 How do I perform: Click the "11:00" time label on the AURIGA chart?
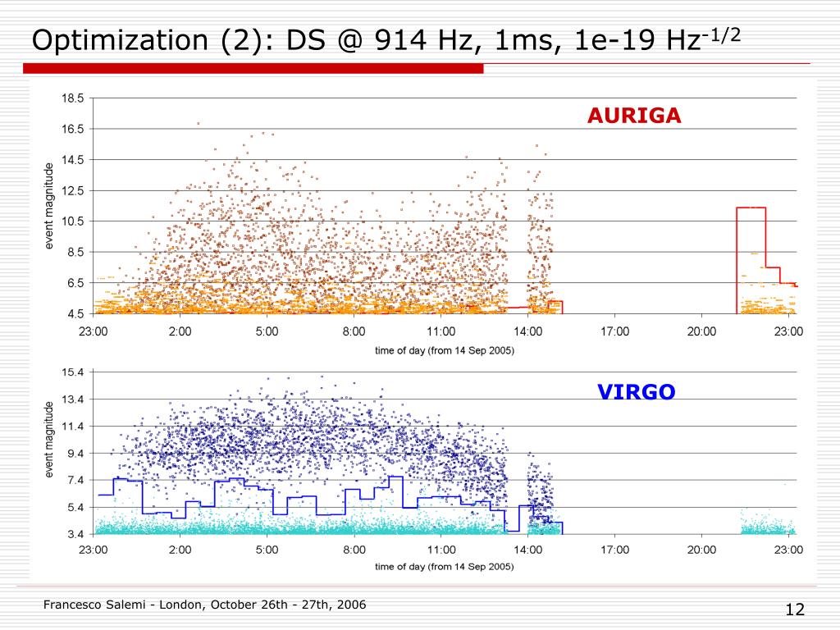[x=441, y=331]
